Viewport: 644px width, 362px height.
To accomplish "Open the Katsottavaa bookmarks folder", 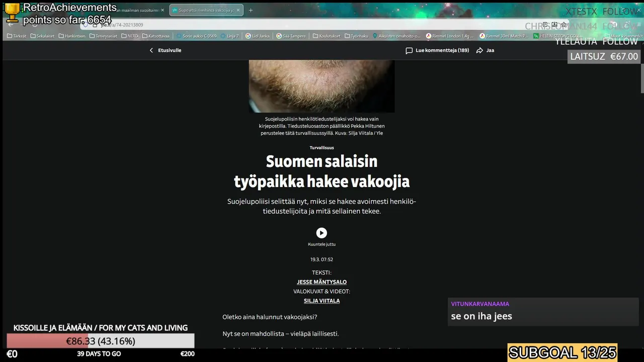I will pyautogui.click(x=156, y=36).
